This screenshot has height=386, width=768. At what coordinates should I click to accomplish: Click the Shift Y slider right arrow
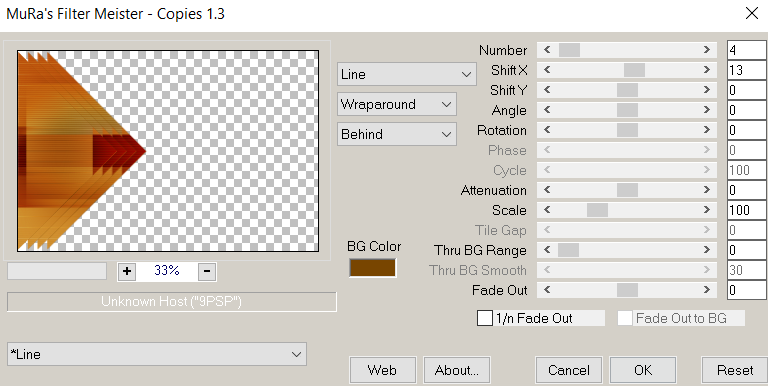point(706,90)
